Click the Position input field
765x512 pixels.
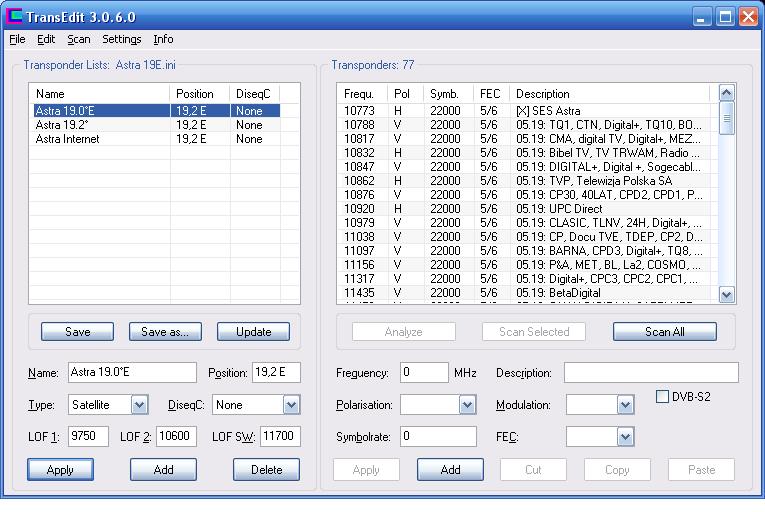[x=276, y=372]
